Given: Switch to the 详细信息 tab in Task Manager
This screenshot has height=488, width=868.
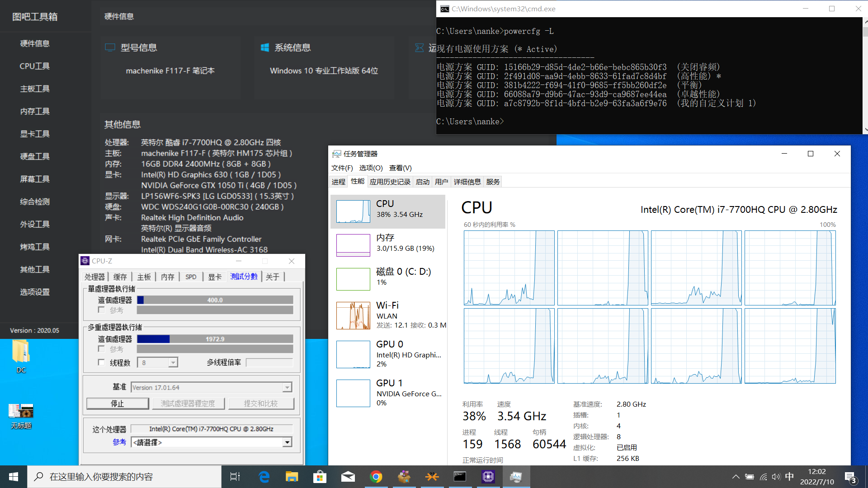Looking at the screenshot, I should [467, 182].
